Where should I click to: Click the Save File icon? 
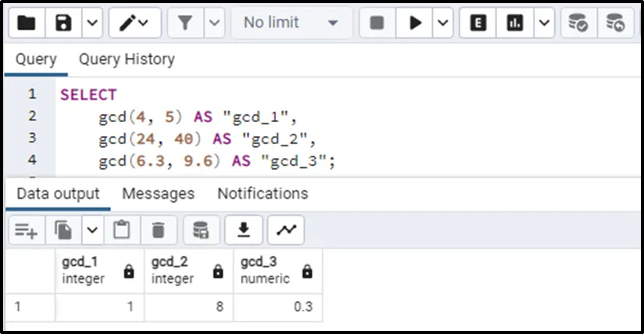tap(64, 23)
